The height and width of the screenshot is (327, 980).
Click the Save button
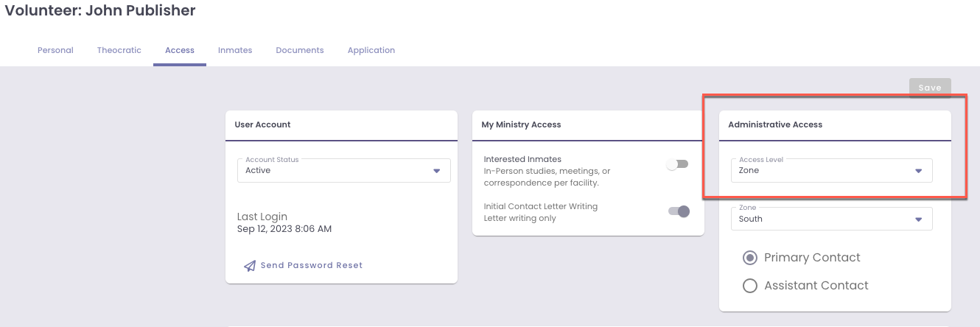[930, 88]
